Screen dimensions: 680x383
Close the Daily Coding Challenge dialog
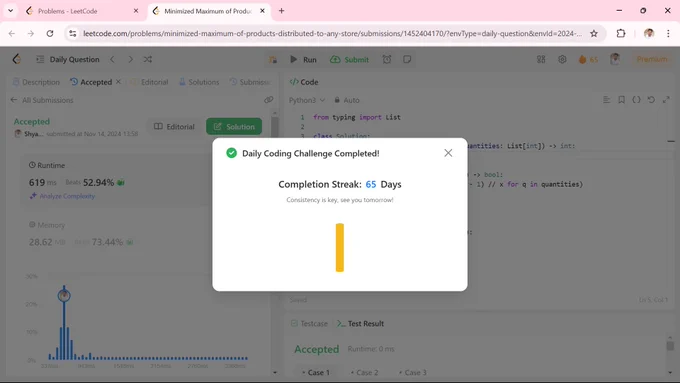coord(448,153)
